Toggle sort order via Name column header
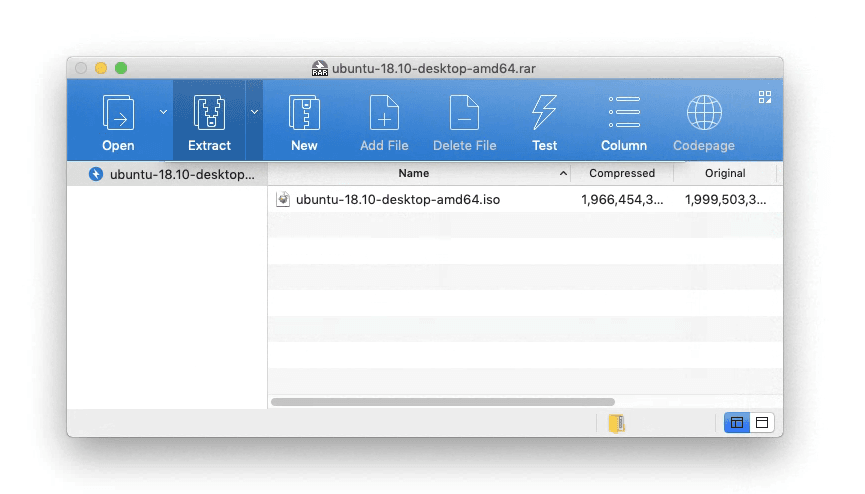 click(414, 173)
